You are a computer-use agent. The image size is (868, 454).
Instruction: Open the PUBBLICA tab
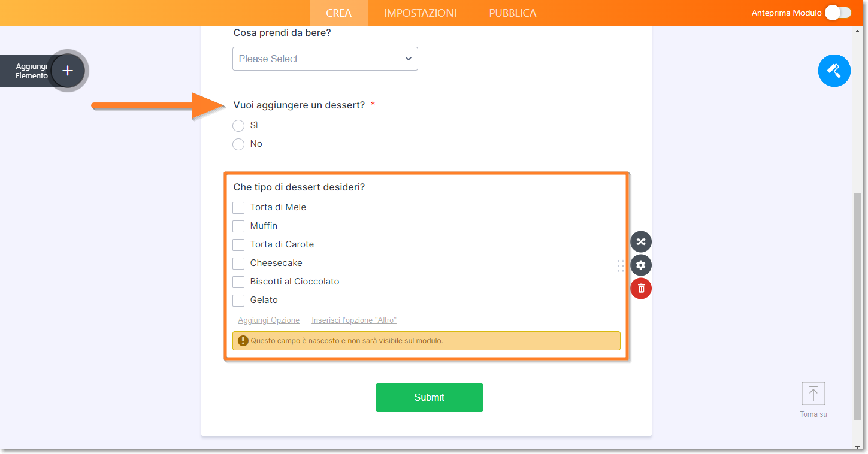click(513, 13)
